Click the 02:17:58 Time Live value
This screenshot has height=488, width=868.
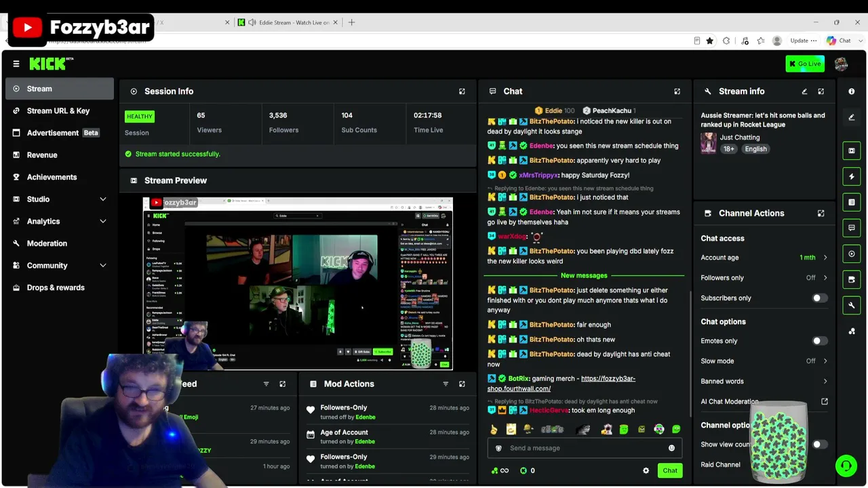point(428,116)
